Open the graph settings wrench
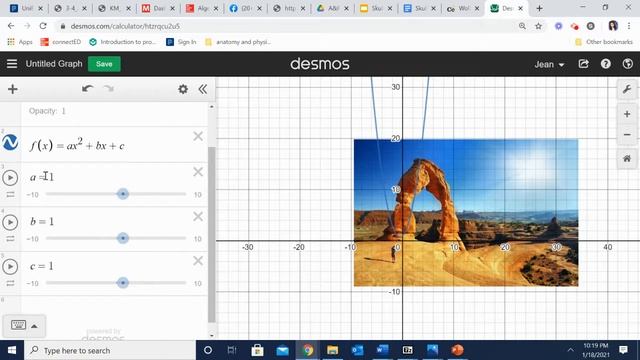640x360 pixels. coord(627,89)
